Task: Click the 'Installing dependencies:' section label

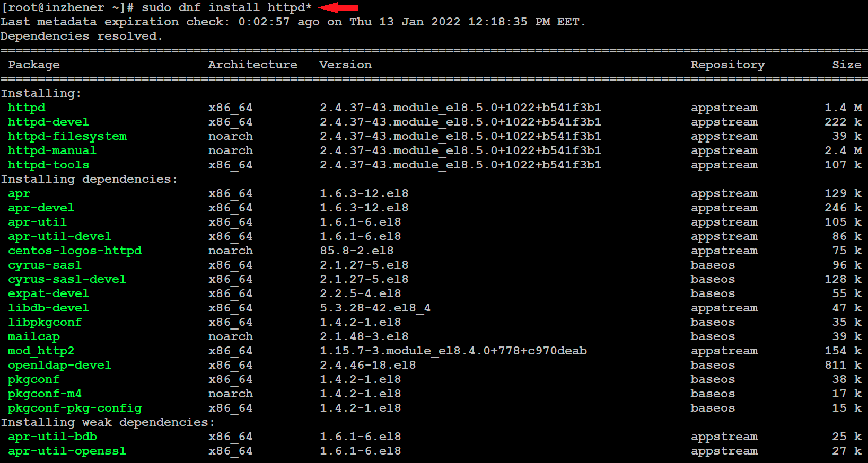Action: pyautogui.click(x=89, y=179)
